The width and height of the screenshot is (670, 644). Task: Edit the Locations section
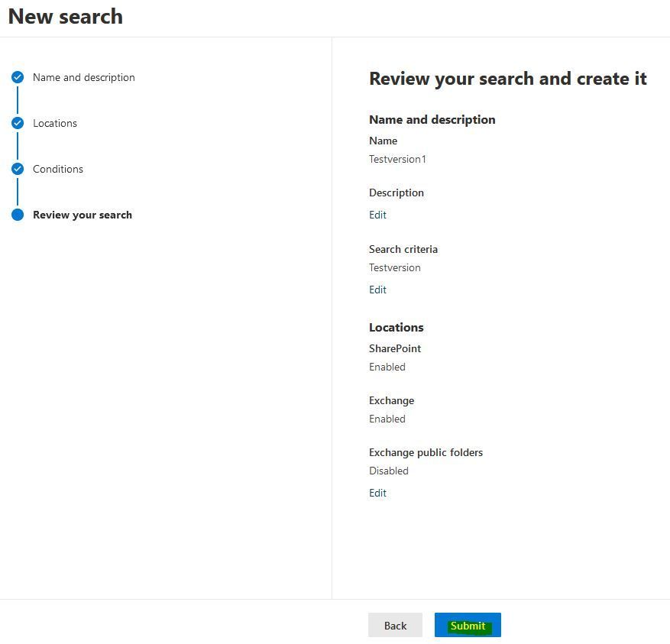(377, 493)
